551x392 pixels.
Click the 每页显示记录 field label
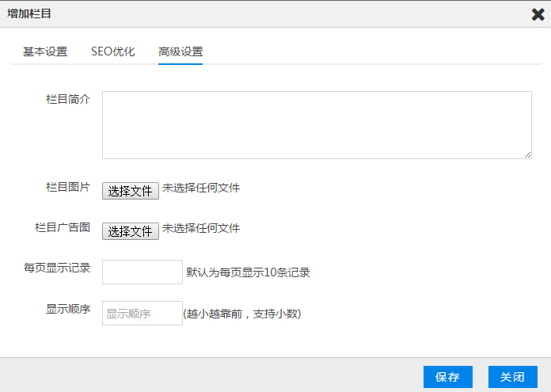click(57, 268)
